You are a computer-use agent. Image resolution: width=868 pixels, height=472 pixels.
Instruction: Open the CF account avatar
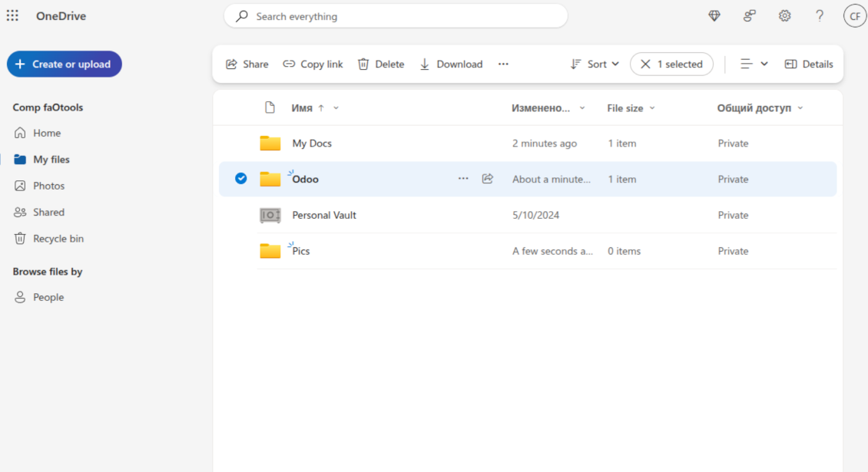[x=854, y=16]
